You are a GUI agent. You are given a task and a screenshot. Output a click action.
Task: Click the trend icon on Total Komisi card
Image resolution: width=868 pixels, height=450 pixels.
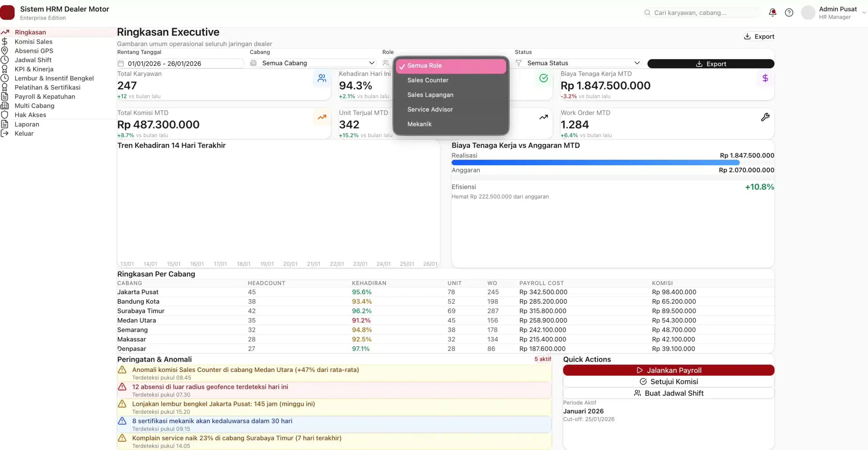(321, 117)
